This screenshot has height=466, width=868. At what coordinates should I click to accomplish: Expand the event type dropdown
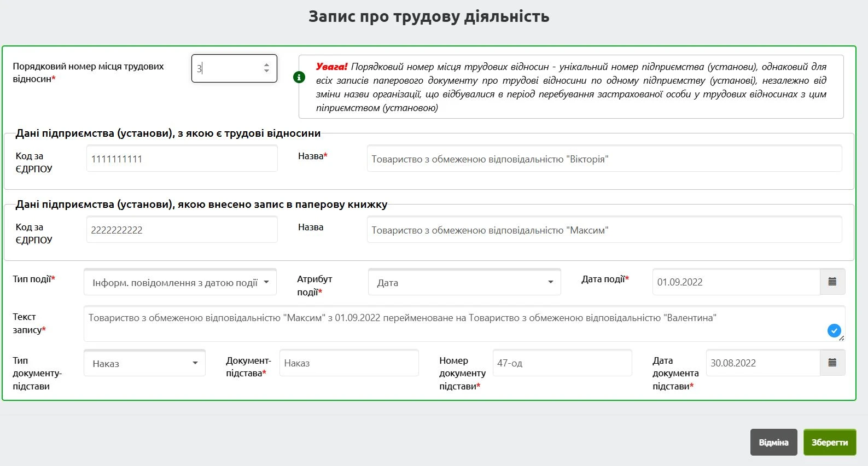[x=180, y=283]
